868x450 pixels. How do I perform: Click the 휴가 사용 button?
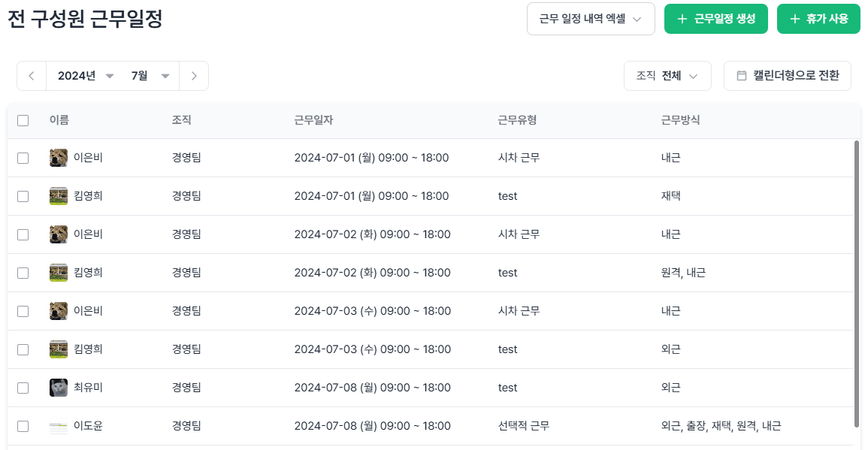(x=818, y=18)
